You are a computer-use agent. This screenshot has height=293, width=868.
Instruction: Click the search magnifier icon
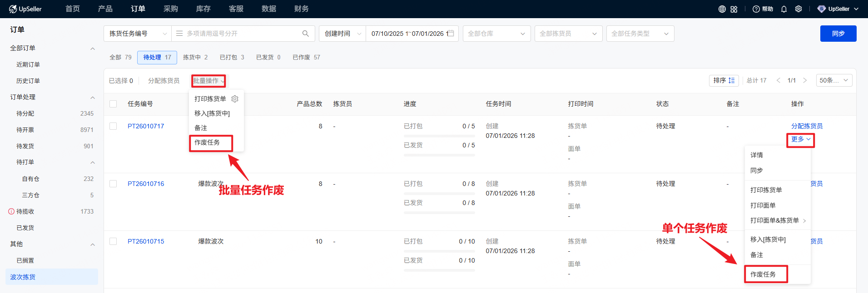coord(306,34)
